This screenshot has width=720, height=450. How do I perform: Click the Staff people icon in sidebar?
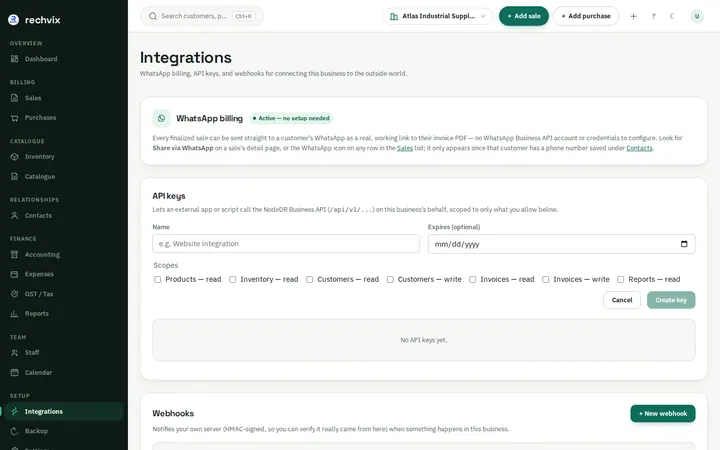[x=15, y=353]
